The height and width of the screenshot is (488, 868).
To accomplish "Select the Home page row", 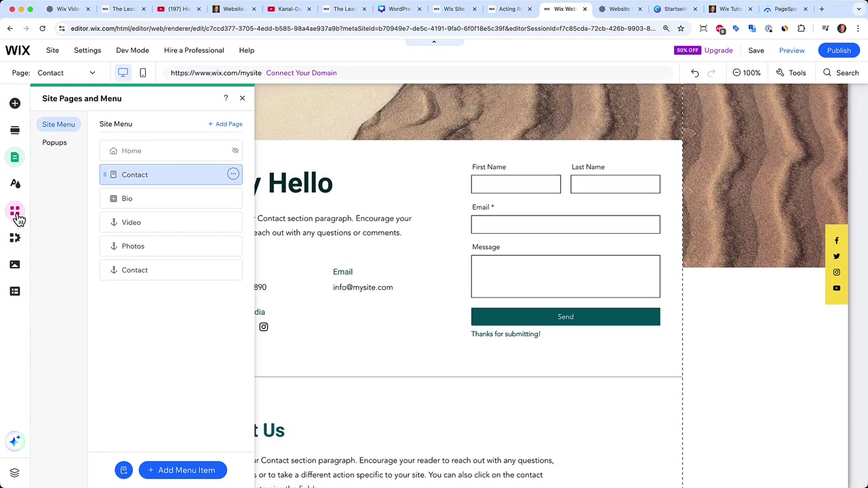I will click(170, 150).
